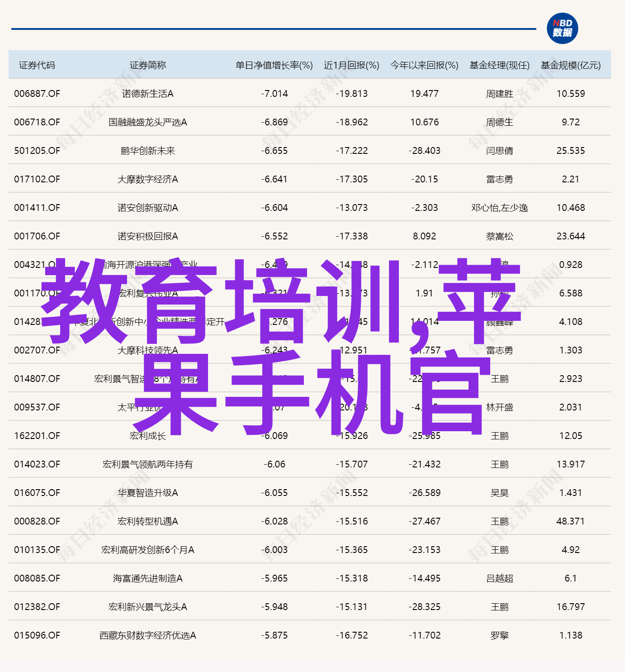
Task: Select fund size value 12.05
Action: (571, 436)
